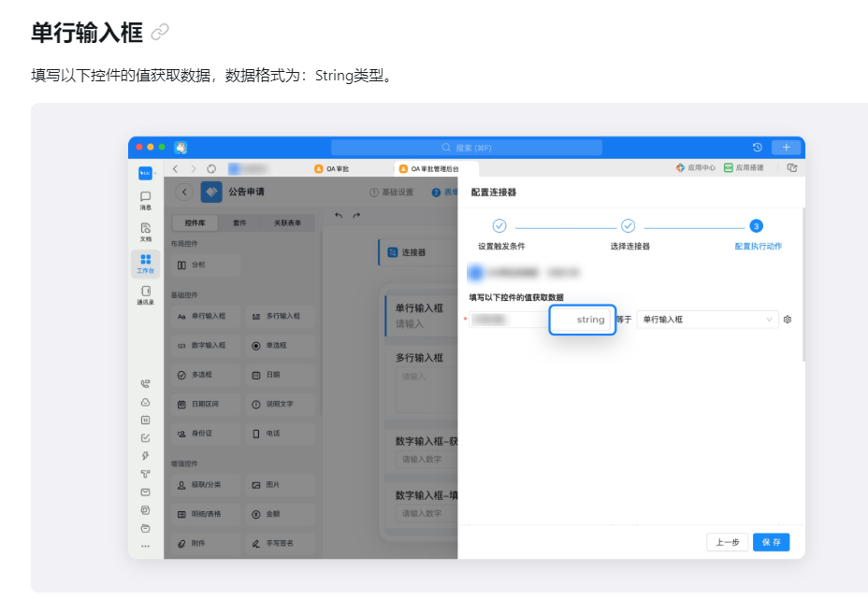Click the organization avatar at sidebar top
This screenshot has height=600, width=868.
tap(146, 173)
